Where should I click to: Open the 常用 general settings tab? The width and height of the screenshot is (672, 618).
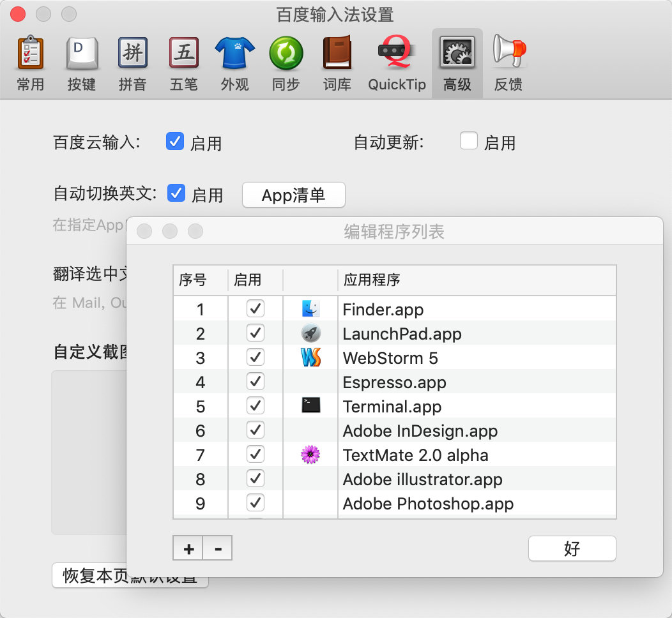(x=30, y=63)
